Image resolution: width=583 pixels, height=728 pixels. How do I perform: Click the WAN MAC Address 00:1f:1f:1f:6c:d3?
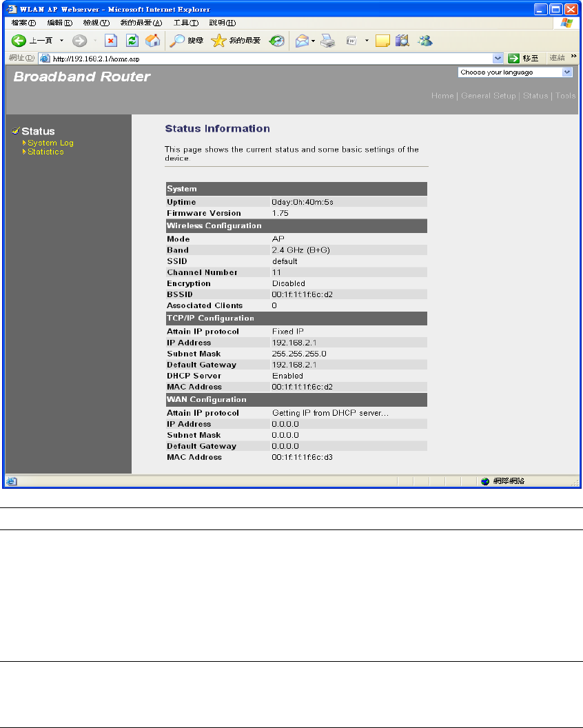(302, 457)
